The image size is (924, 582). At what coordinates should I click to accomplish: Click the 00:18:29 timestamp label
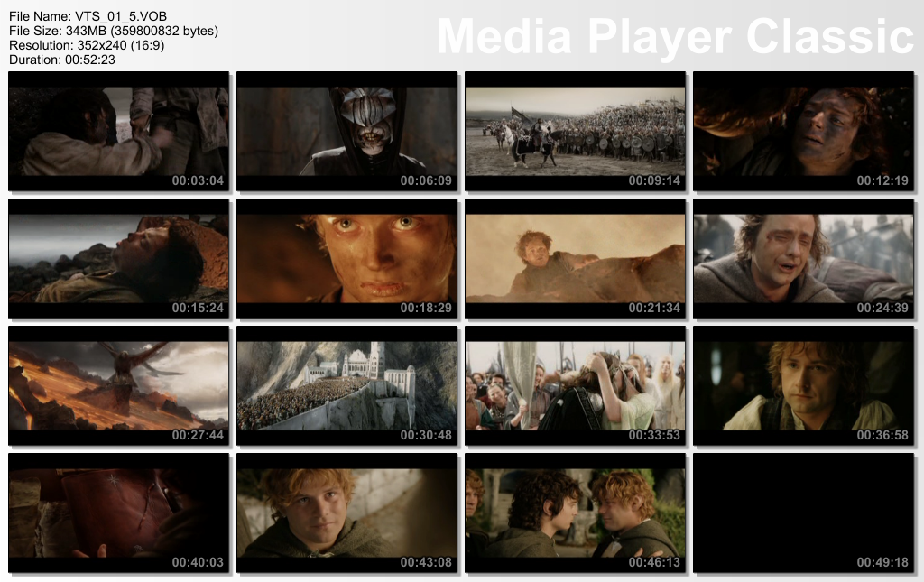click(426, 308)
